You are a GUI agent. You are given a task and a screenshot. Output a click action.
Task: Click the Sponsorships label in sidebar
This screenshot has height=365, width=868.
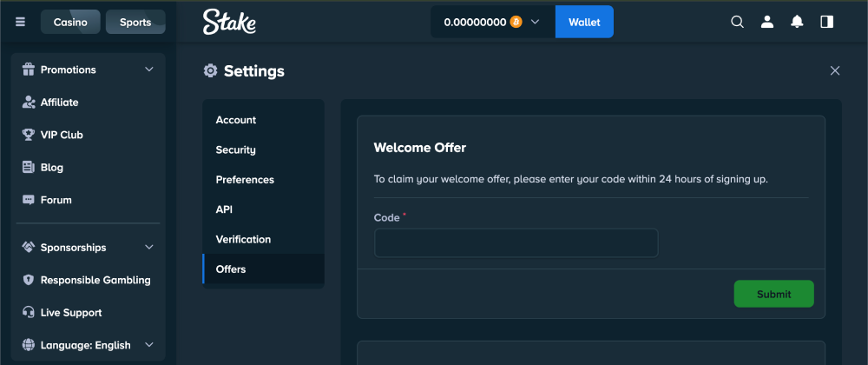tap(73, 248)
